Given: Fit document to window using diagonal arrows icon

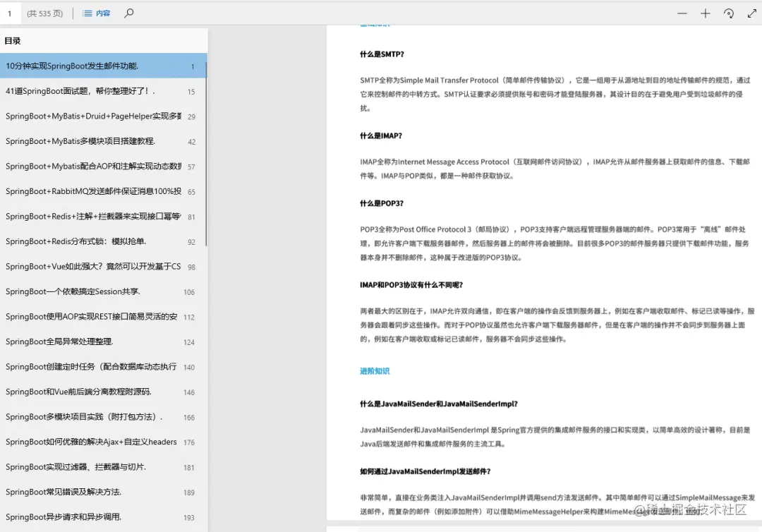Looking at the screenshot, I should pyautogui.click(x=751, y=13).
